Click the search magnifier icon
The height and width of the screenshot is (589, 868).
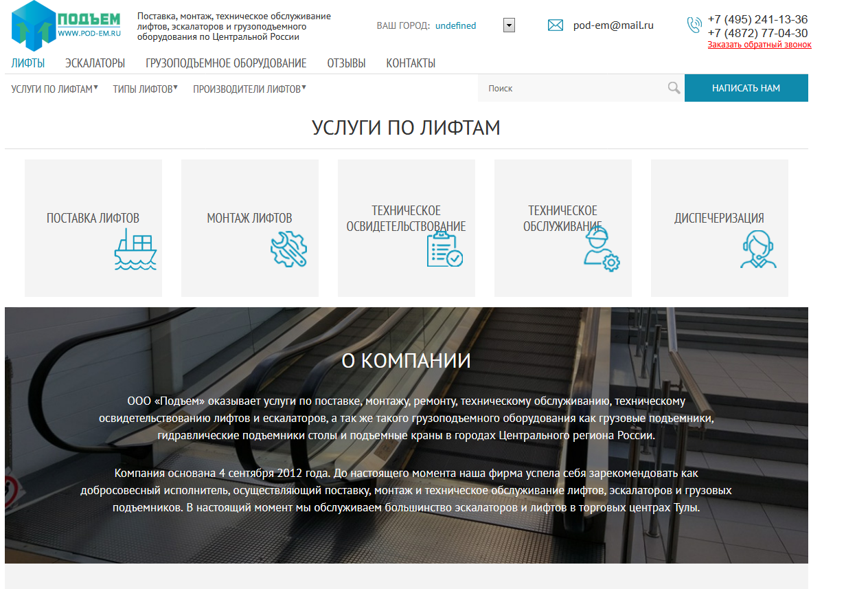674,88
